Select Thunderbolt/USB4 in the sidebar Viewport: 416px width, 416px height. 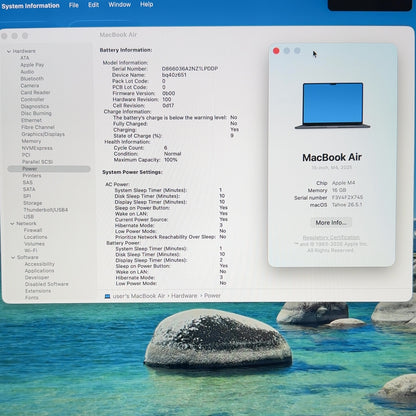coord(46,210)
